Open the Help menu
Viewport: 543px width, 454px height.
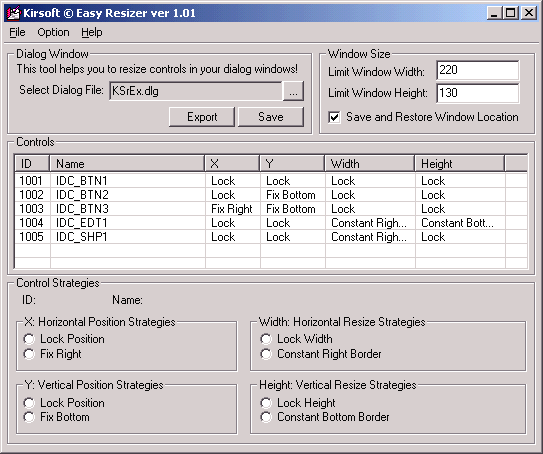92,32
